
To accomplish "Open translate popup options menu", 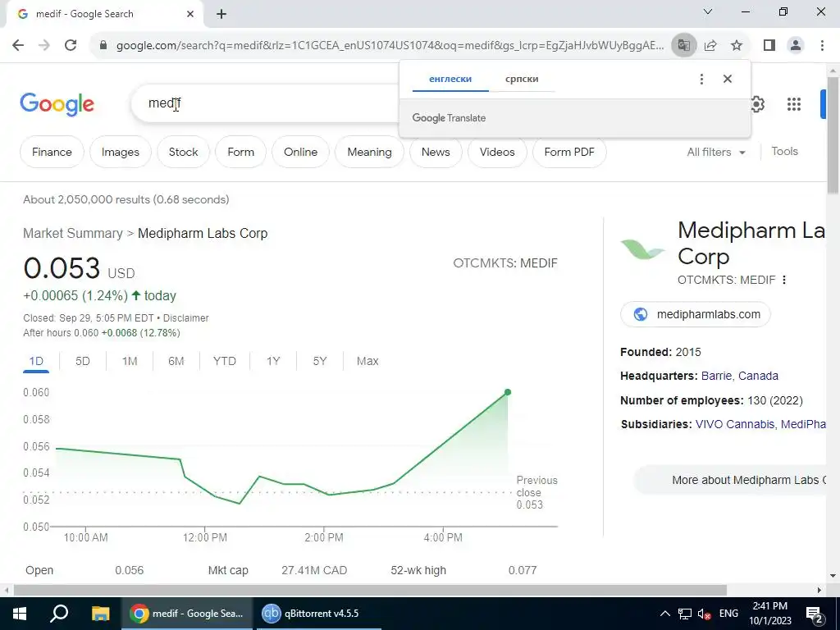I will pyautogui.click(x=701, y=80).
